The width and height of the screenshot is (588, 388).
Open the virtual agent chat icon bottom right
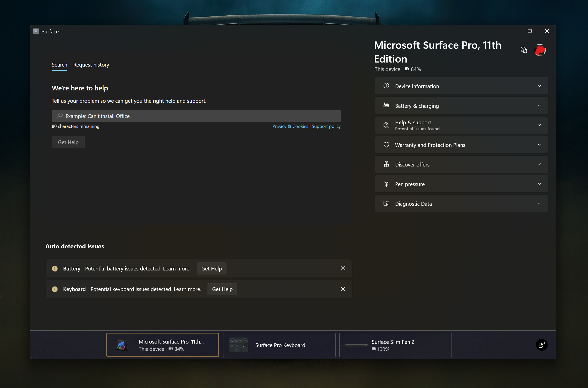(x=542, y=345)
